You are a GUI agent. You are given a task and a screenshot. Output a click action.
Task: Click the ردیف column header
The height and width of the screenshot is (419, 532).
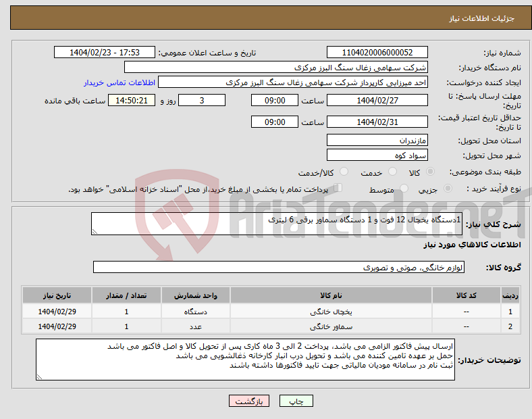click(510, 295)
